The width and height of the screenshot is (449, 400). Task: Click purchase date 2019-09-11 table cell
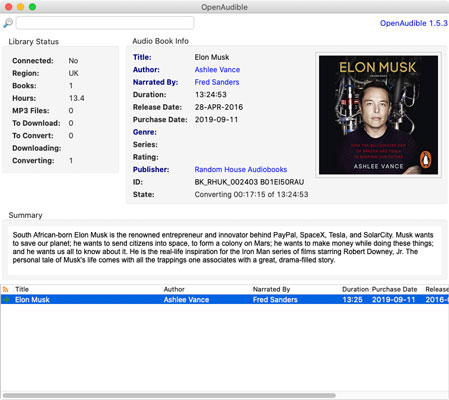394,300
